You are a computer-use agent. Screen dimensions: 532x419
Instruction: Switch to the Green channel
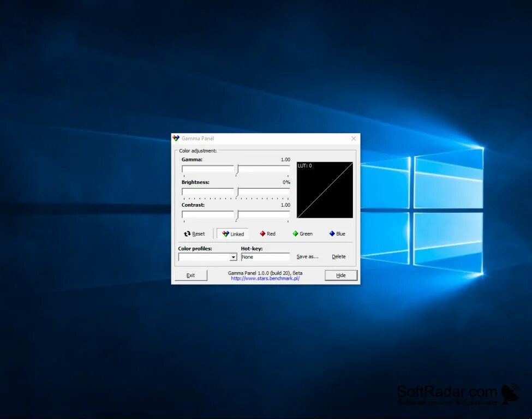pos(303,234)
